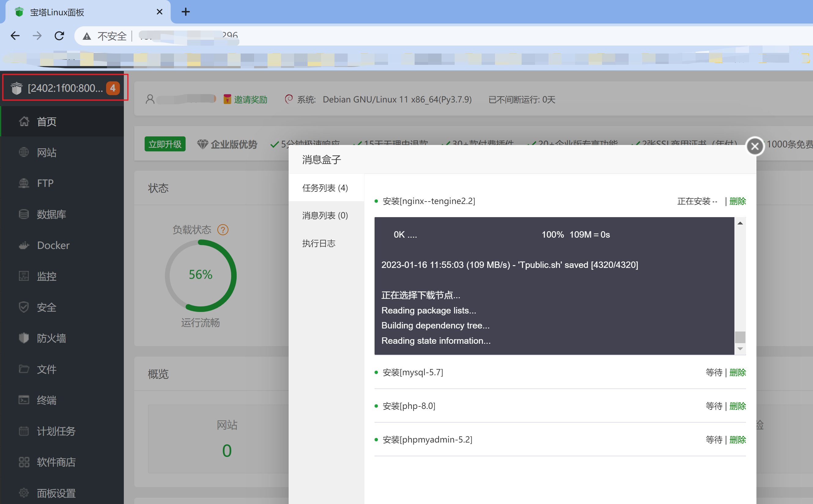Delete the mysql-5.7 install task

[x=738, y=372]
